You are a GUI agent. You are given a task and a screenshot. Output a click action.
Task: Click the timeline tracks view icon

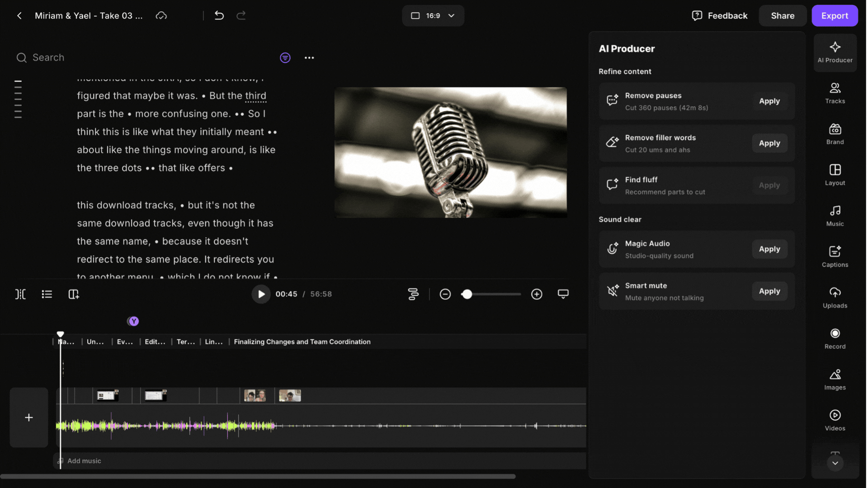click(413, 295)
